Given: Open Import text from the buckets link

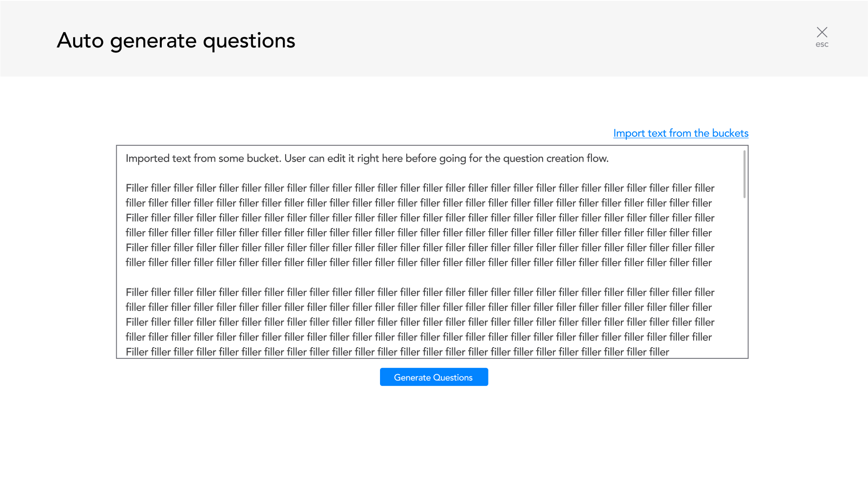Looking at the screenshot, I should 680,133.
